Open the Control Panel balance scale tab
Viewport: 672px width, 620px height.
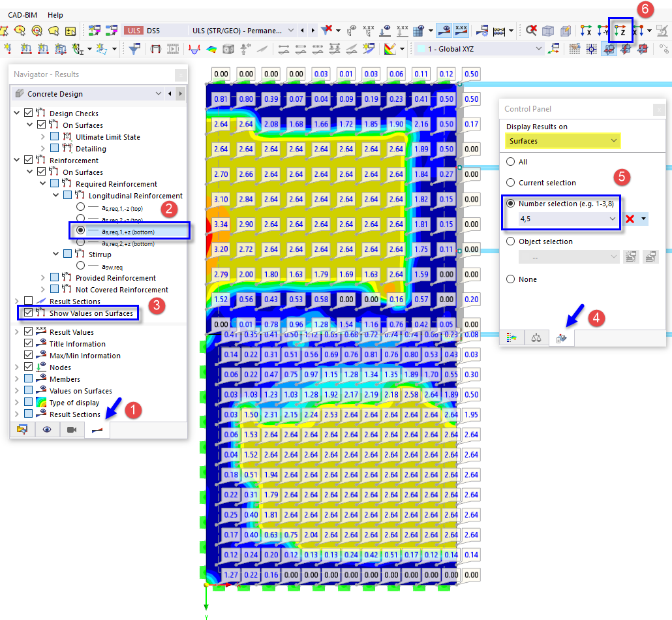point(536,338)
